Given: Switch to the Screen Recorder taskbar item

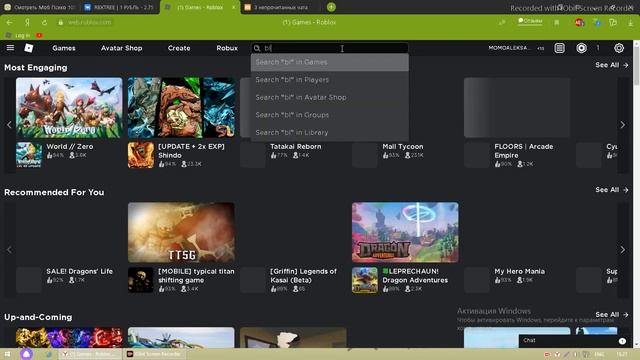Looking at the screenshot, I should (154, 354).
